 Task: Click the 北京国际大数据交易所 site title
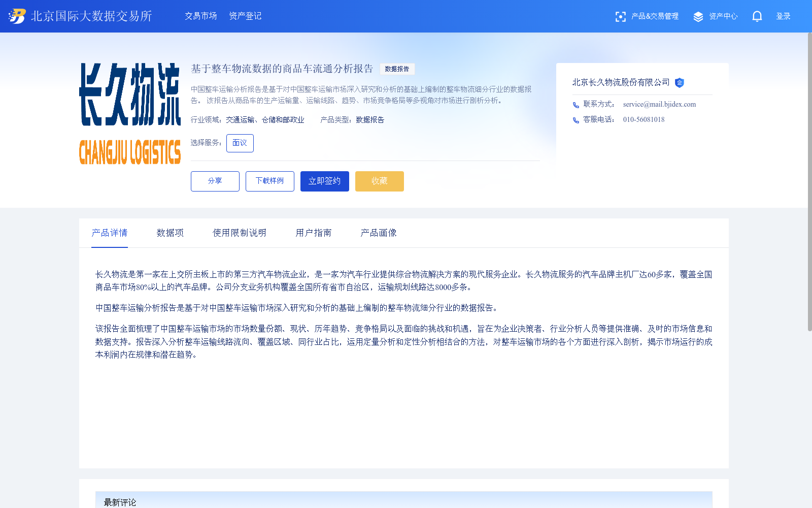coord(91,16)
